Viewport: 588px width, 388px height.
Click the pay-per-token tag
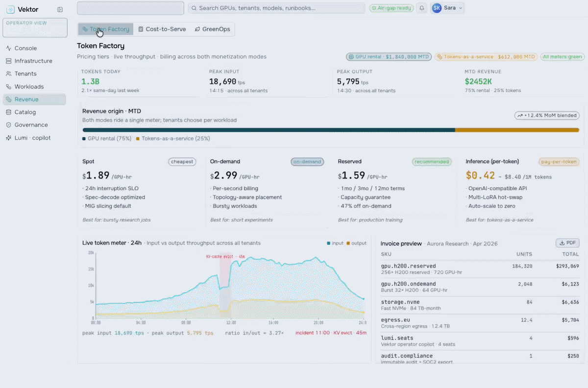559,162
